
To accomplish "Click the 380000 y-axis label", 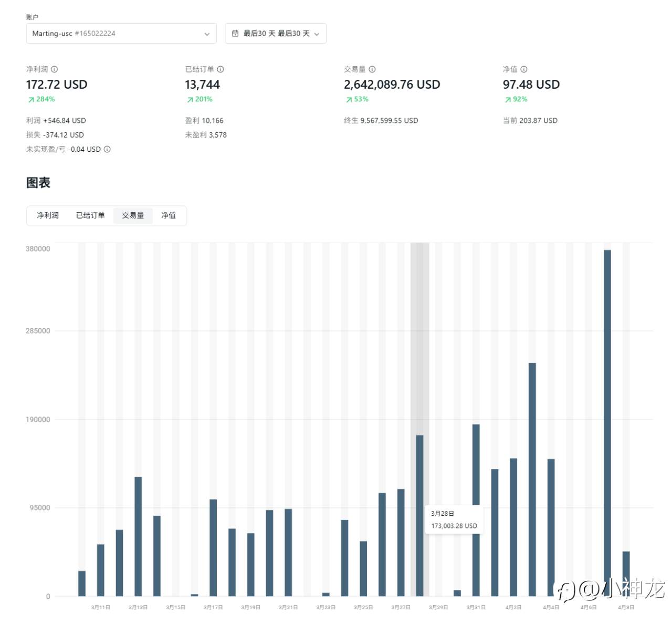I will (x=38, y=249).
